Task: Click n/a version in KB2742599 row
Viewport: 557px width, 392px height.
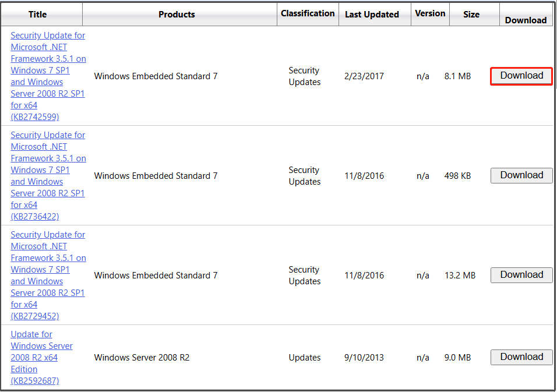Action: click(423, 76)
